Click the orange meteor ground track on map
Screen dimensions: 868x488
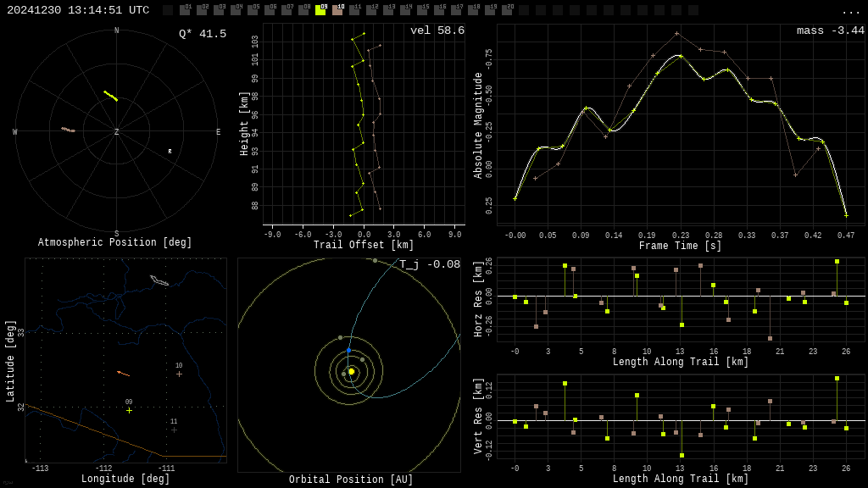click(x=124, y=374)
